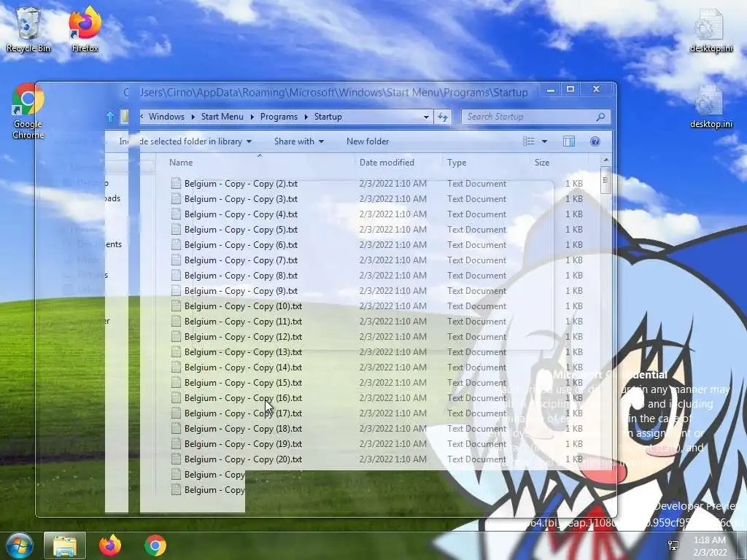
Task: Click file icon of Belgium - Copy - Copy (15).txt
Action: coord(177,382)
